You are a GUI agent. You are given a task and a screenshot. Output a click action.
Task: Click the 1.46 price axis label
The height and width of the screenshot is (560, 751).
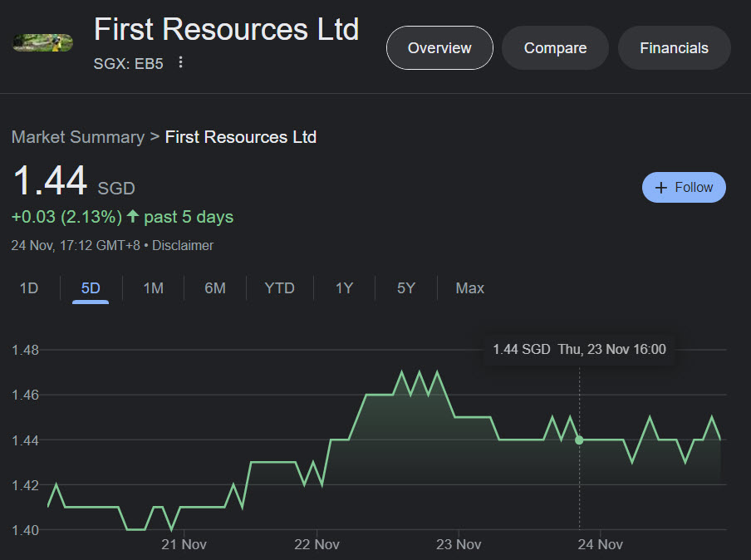pyautogui.click(x=26, y=395)
